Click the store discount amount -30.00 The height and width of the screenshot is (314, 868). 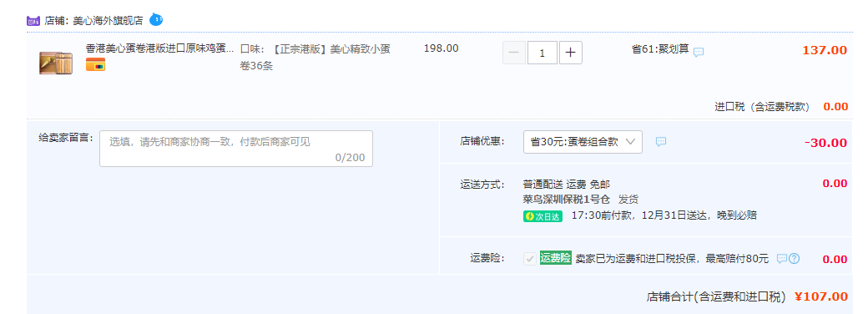click(825, 143)
